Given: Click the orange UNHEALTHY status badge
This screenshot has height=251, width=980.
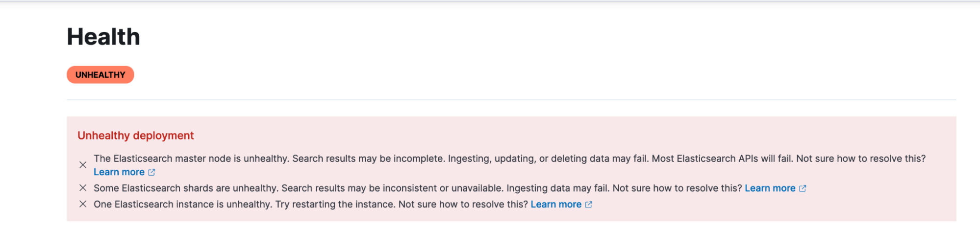Looking at the screenshot, I should [101, 75].
